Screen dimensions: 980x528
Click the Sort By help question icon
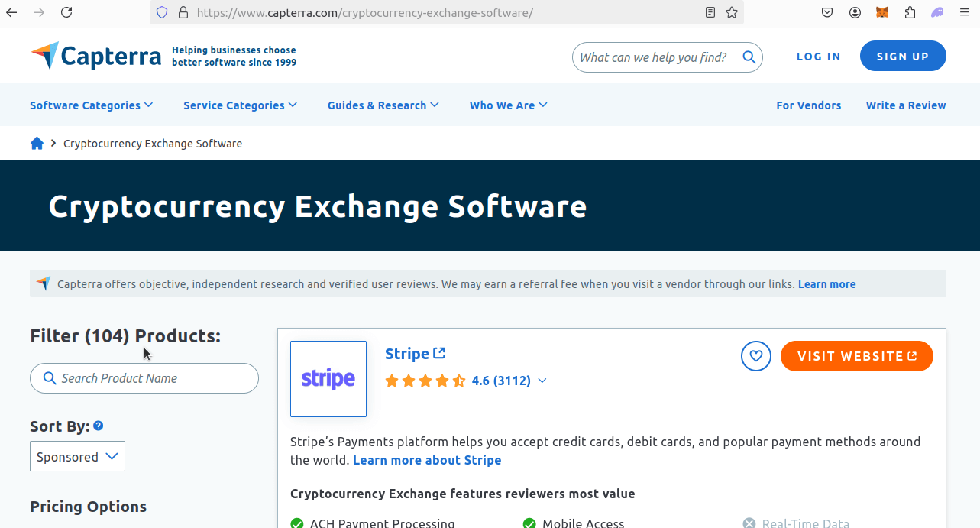(x=99, y=426)
